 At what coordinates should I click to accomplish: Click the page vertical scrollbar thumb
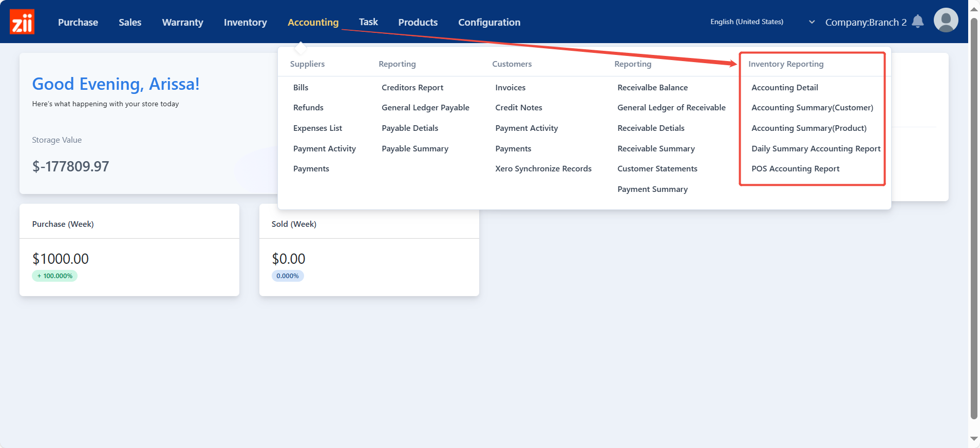tap(974, 218)
